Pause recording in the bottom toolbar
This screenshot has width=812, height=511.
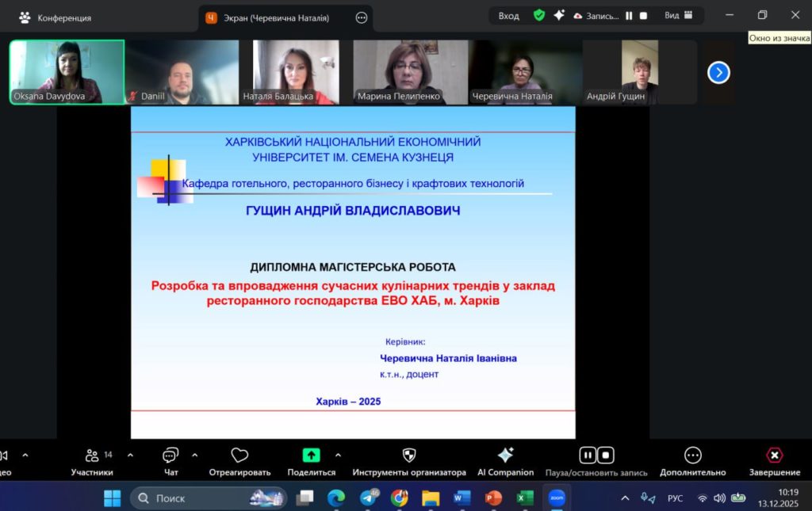(588, 456)
